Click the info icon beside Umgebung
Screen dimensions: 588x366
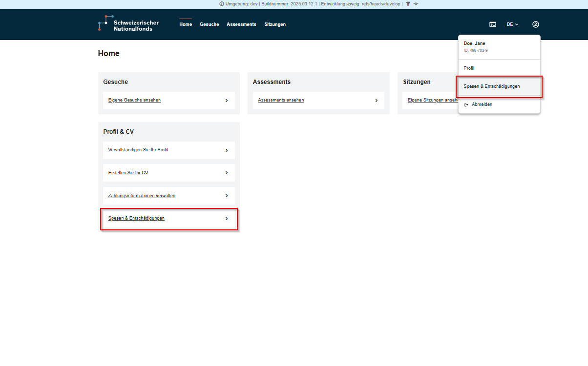coord(222,4)
